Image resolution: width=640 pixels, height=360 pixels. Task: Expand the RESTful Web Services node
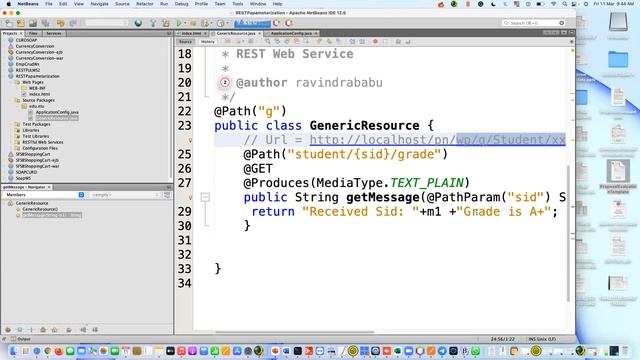point(12,142)
